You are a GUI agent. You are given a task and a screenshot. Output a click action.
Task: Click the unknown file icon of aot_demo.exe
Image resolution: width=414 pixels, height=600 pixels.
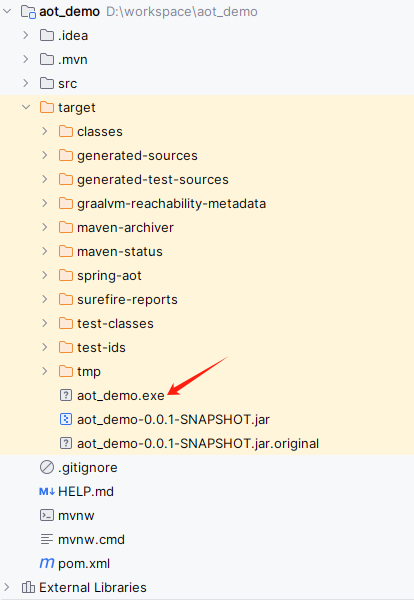pos(66,395)
